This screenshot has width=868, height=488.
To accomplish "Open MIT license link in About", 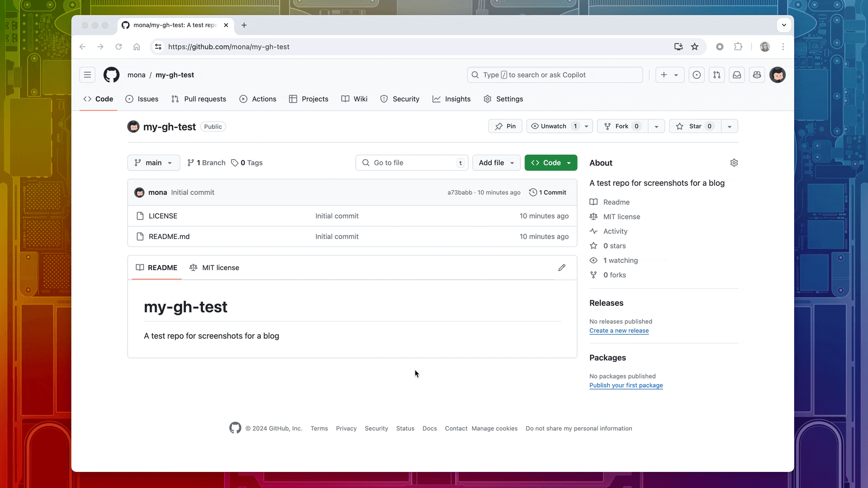I will (622, 216).
